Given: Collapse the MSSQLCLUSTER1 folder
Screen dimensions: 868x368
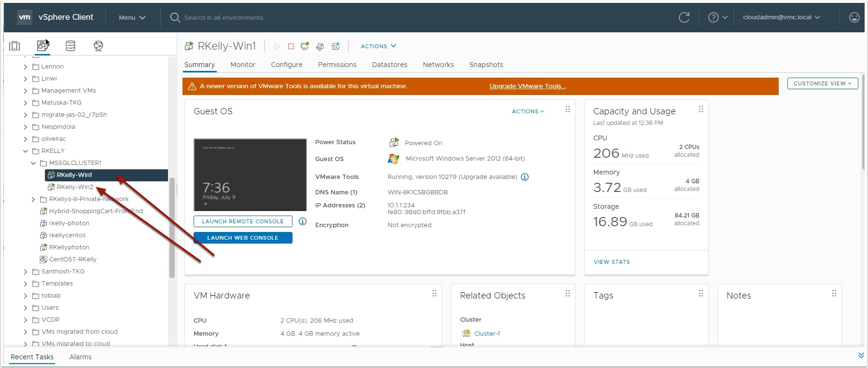Looking at the screenshot, I should pyautogui.click(x=33, y=163).
